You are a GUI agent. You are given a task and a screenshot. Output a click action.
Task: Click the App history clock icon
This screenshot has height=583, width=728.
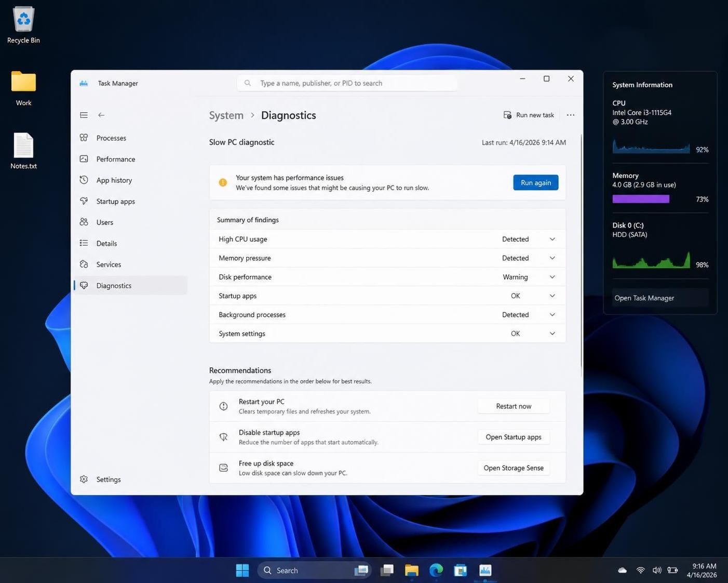pyautogui.click(x=84, y=180)
